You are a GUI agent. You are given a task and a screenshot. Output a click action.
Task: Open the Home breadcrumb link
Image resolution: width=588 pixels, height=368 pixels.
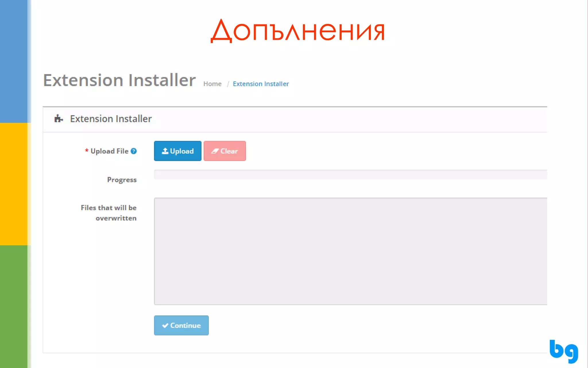point(212,84)
